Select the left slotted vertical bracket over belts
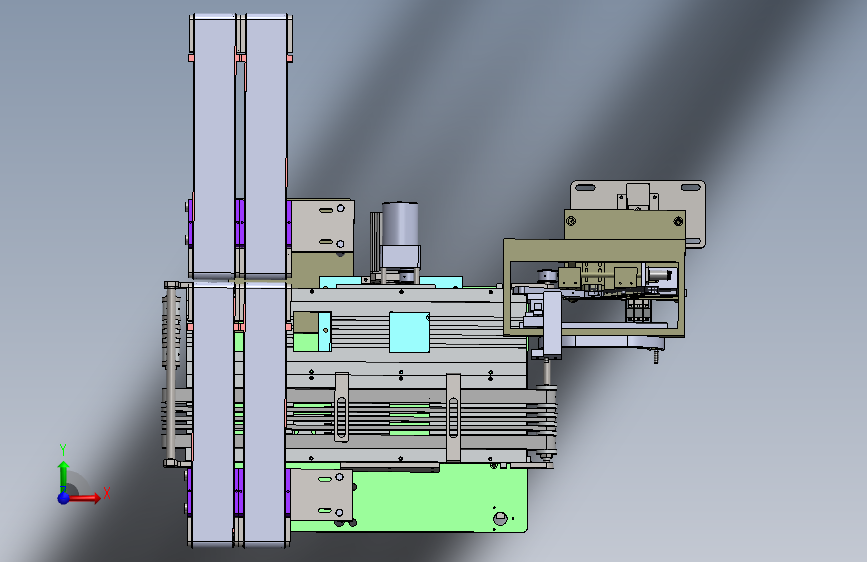This screenshot has height=562, width=867. click(342, 407)
